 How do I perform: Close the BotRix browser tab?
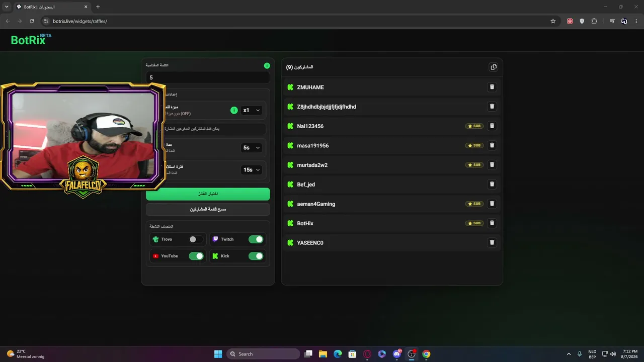tap(86, 7)
